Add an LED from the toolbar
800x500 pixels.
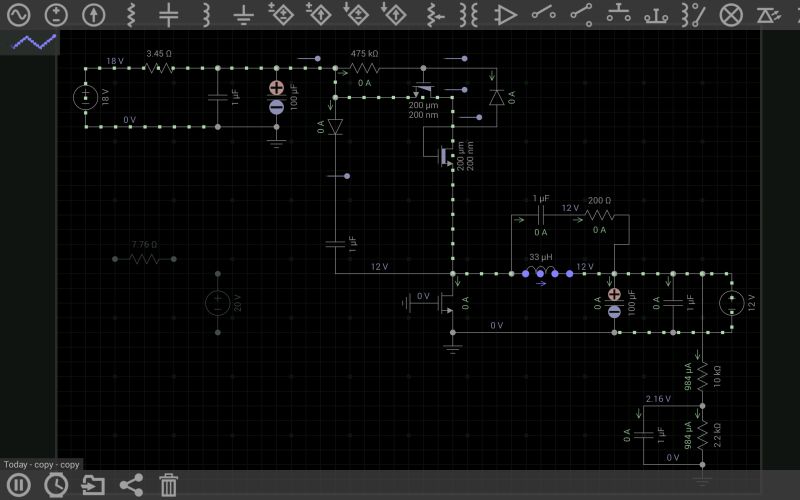coord(769,14)
